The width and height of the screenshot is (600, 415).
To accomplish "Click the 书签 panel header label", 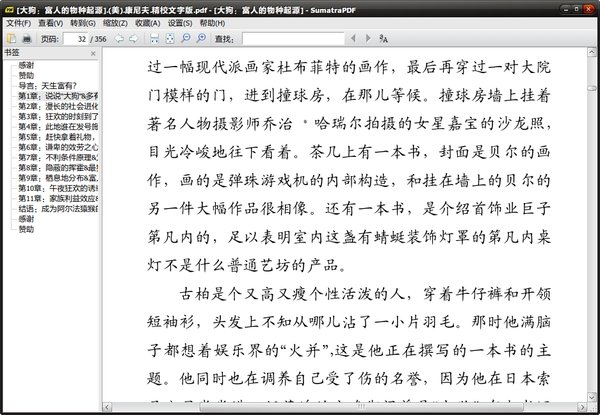I will tap(12, 53).
